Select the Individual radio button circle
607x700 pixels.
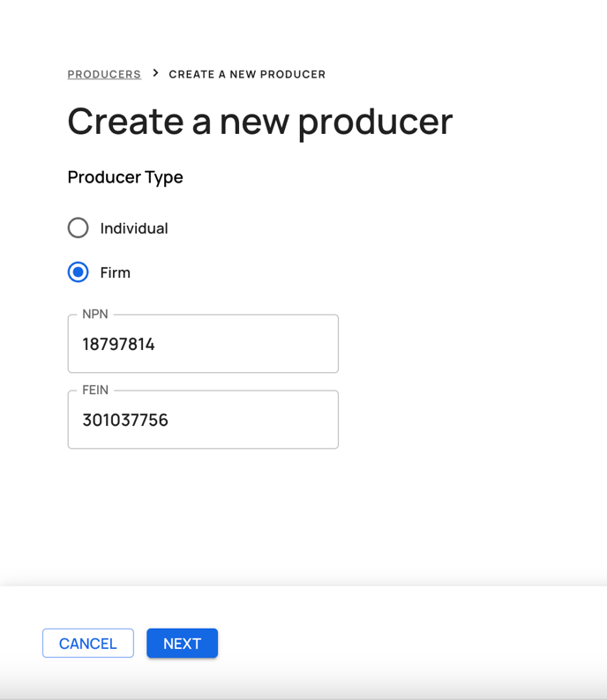(79, 228)
